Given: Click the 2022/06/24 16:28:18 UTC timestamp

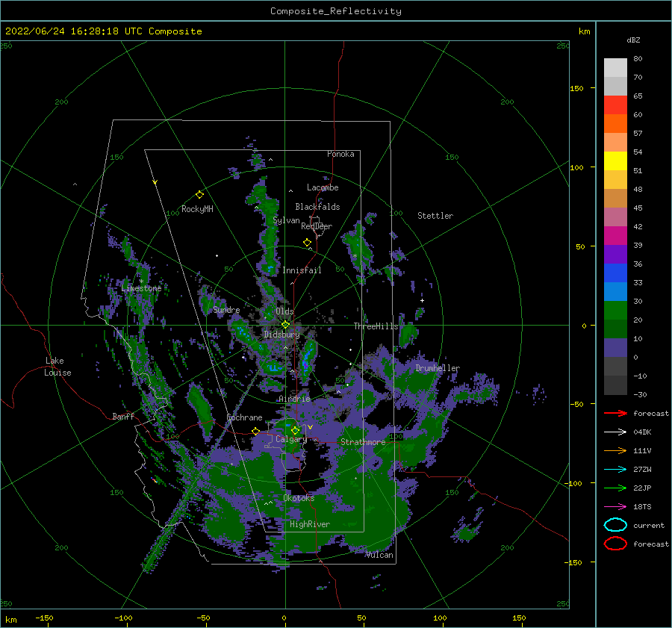Looking at the screenshot, I should (74, 31).
